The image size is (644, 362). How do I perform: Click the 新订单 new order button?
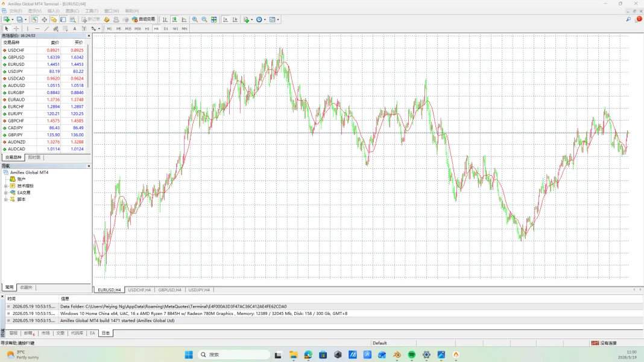(x=91, y=19)
